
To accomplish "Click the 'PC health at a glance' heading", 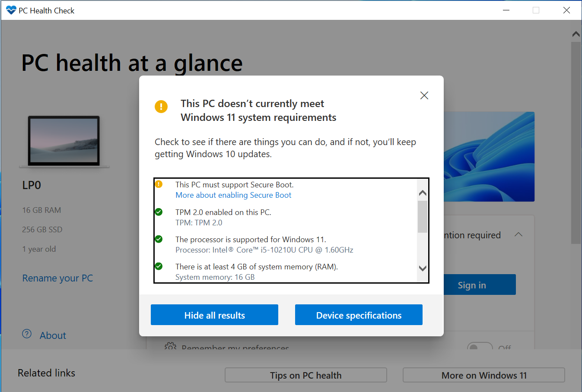I will (132, 63).
